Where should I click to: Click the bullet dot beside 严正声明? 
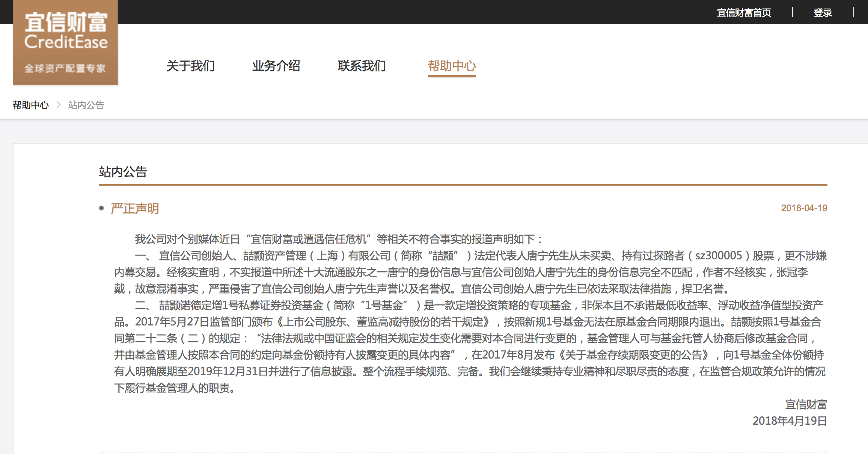(x=101, y=208)
